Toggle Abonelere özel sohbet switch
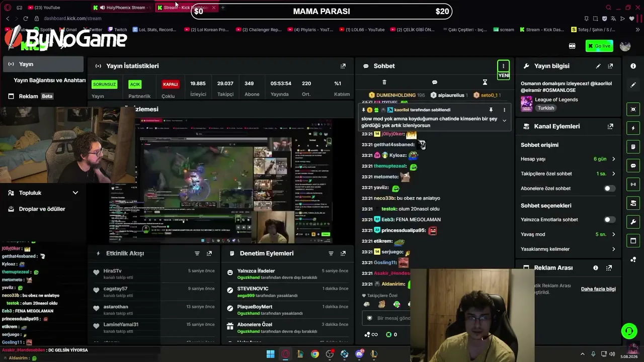 pyautogui.click(x=609, y=189)
